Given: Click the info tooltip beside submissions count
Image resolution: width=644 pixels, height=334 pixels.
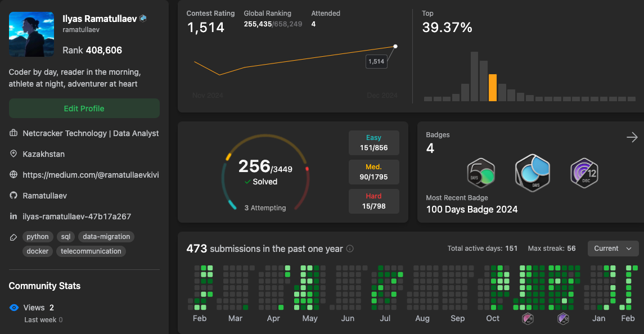Looking at the screenshot, I should [x=349, y=248].
